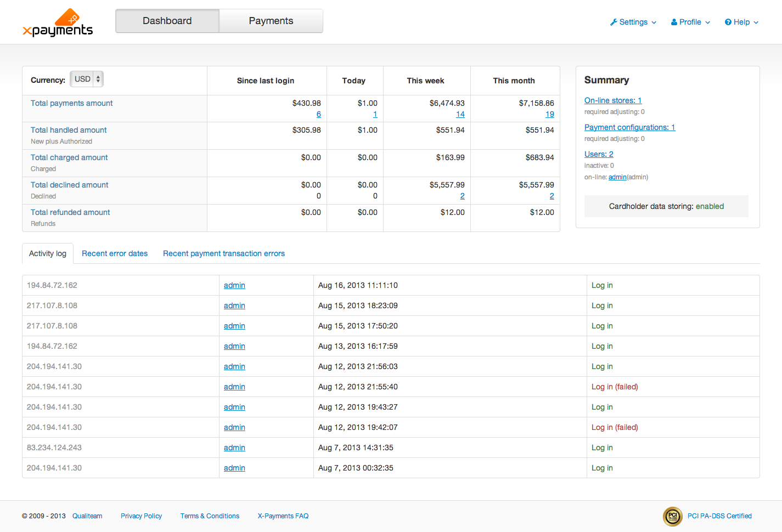Screen dimensions: 782x532
Task: Click admin link for Aug 12 19:42:07 entry
Action: [234, 427]
